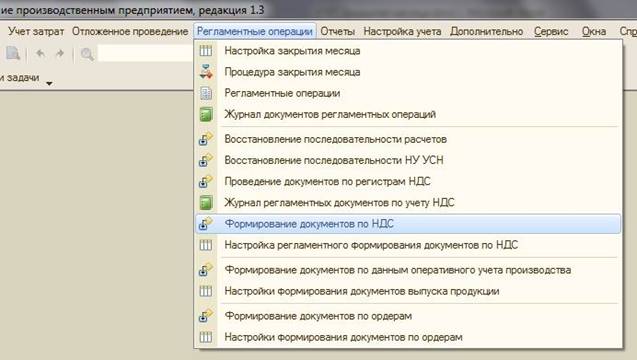637x360 pixels.
Task: Open the Настройка учета menu
Action: click(402, 31)
